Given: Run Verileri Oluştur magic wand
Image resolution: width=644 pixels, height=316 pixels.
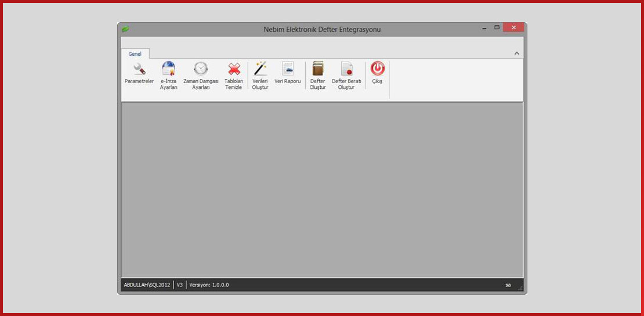Looking at the screenshot, I should pyautogui.click(x=260, y=76).
